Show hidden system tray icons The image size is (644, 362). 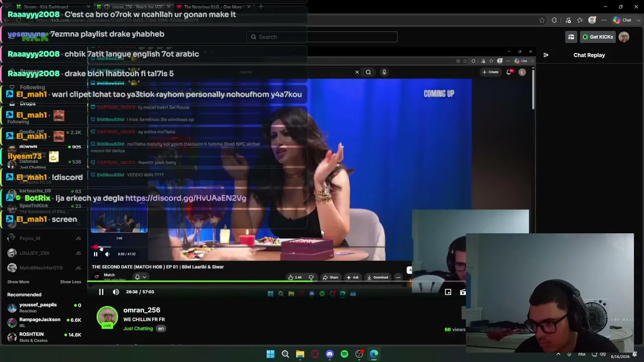[x=558, y=354]
